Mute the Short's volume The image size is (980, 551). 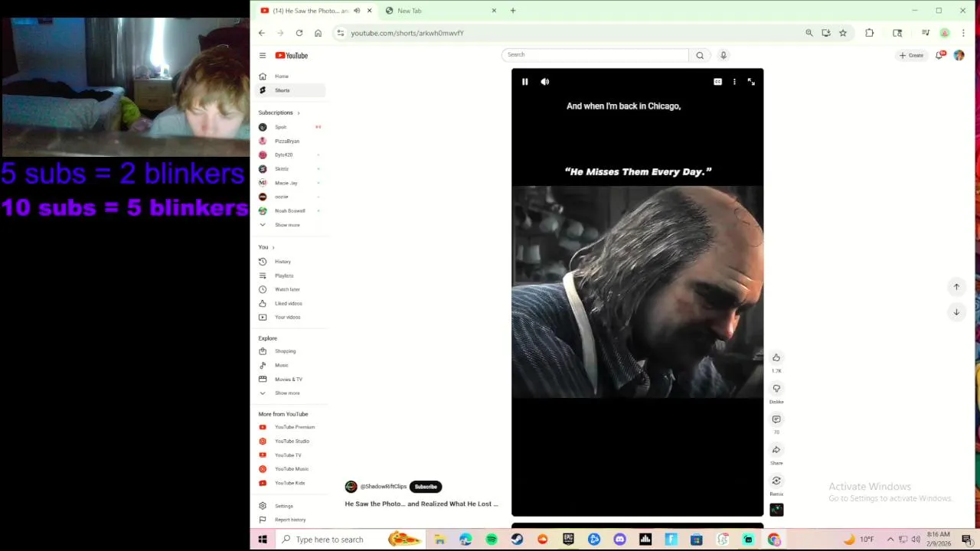click(545, 82)
